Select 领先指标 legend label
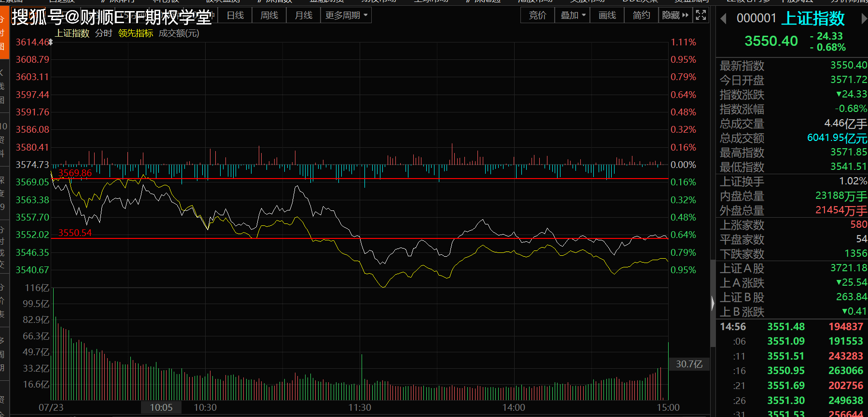 [x=136, y=33]
